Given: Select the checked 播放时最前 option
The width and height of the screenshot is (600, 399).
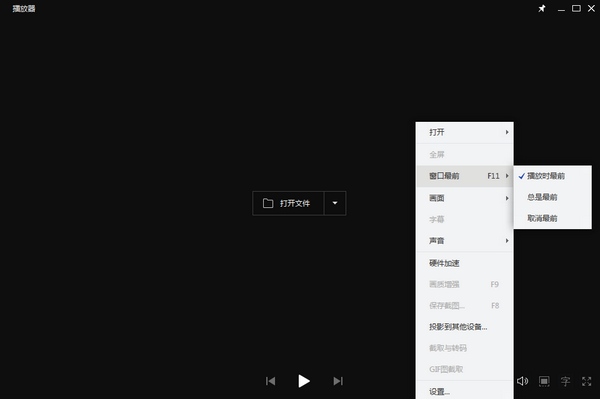Looking at the screenshot, I should [553, 176].
